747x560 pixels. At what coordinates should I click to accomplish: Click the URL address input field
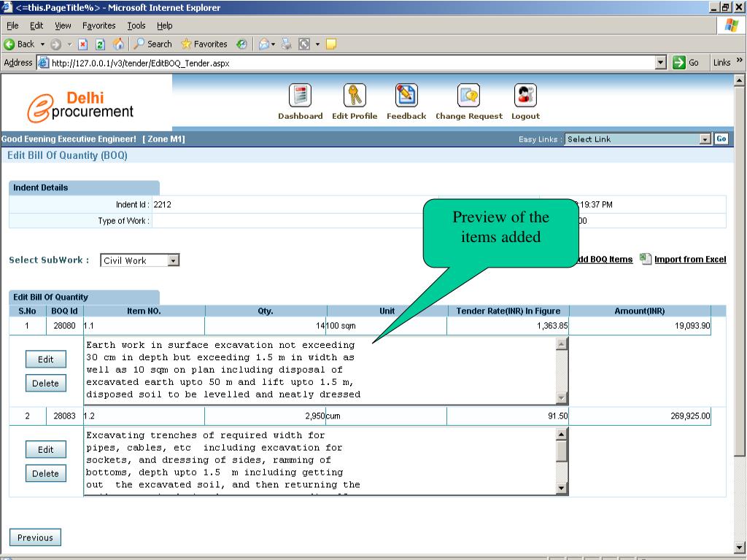(352, 63)
